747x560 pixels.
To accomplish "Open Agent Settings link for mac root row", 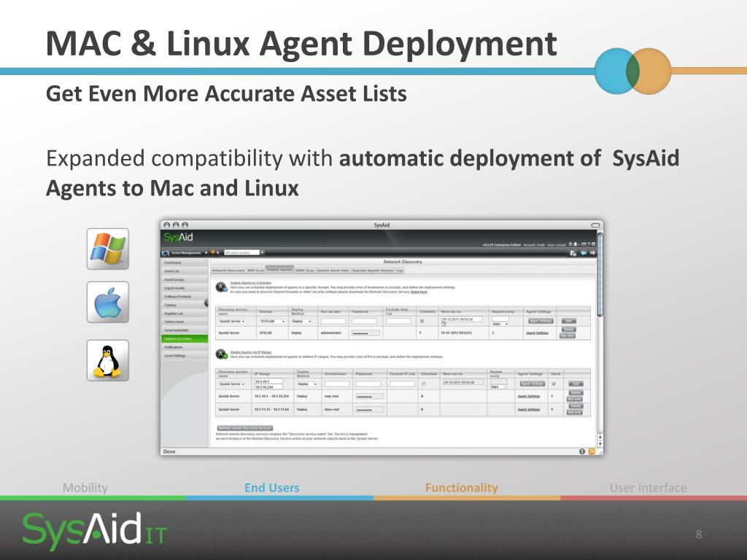I will pos(529,396).
